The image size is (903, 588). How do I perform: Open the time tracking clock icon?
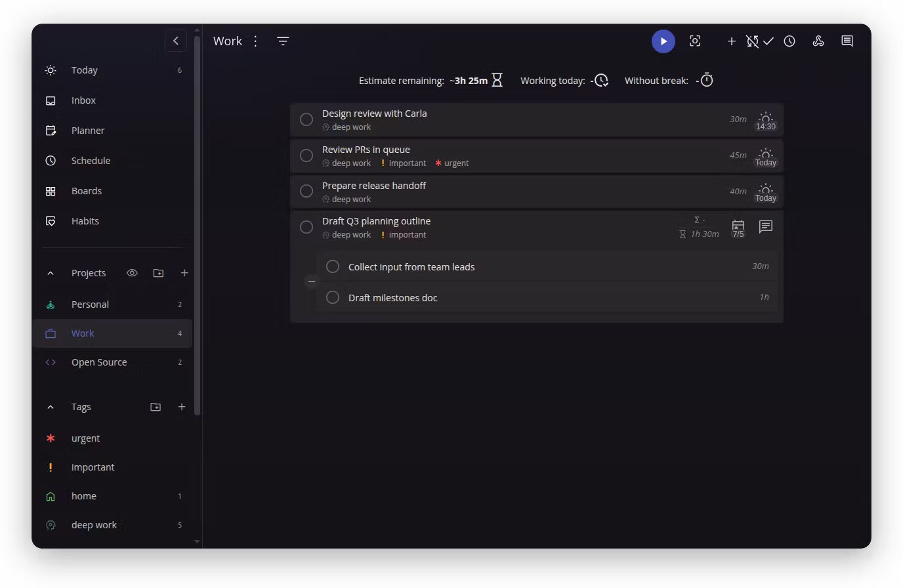coord(789,41)
